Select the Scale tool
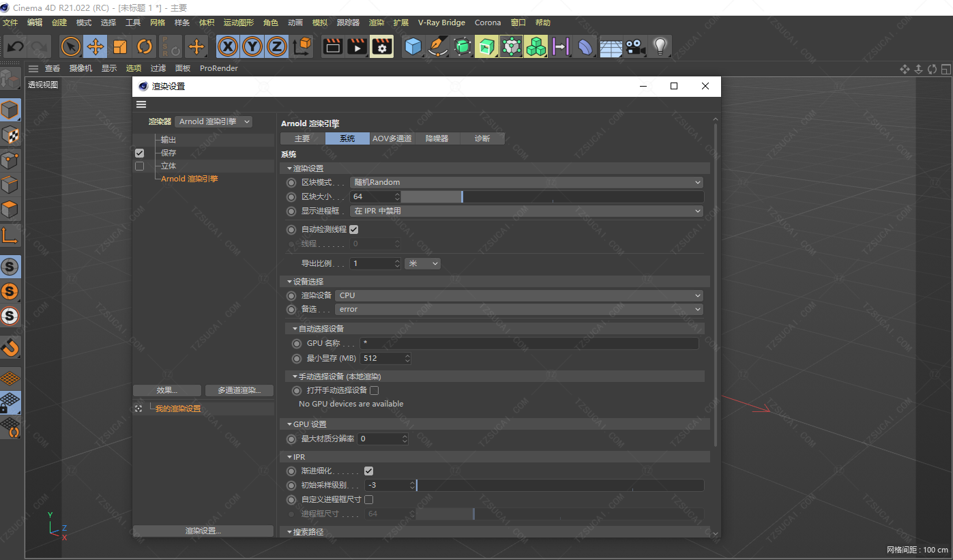The width and height of the screenshot is (953, 560). click(119, 47)
